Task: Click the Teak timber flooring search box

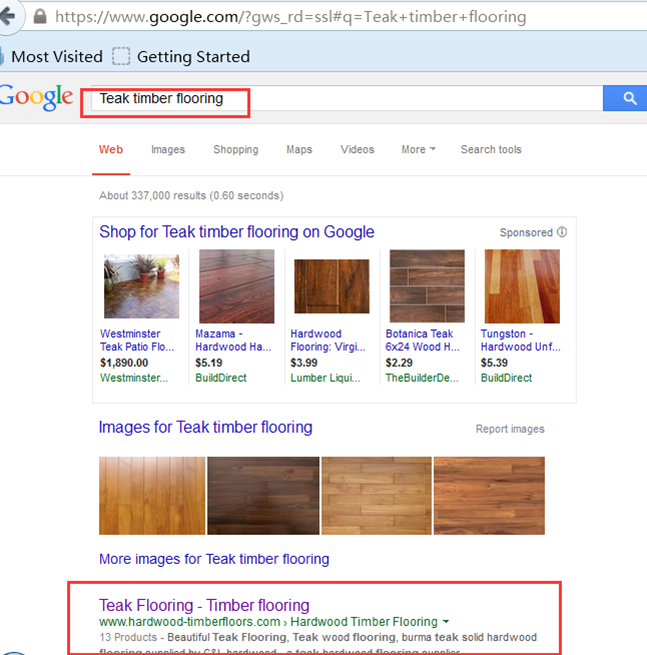Action: [x=347, y=99]
